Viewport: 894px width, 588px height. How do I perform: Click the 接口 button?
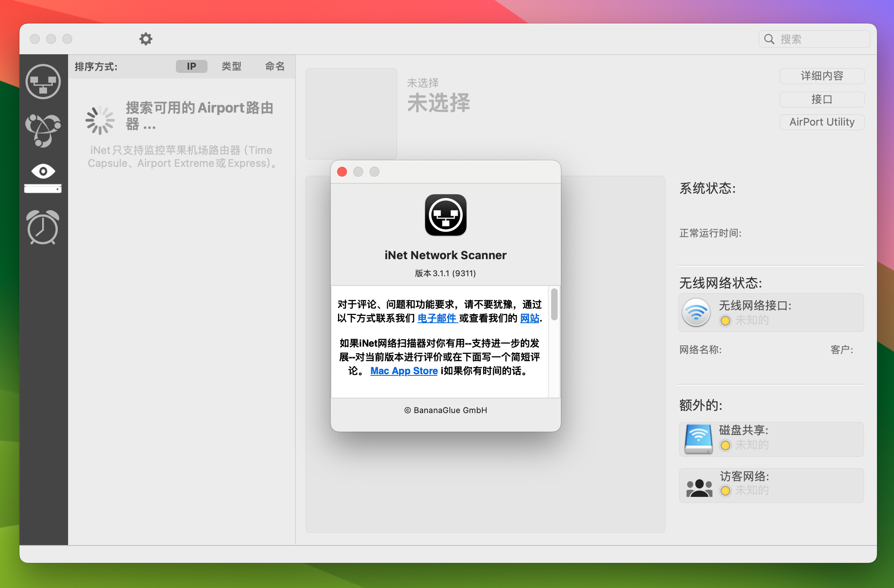click(x=822, y=99)
